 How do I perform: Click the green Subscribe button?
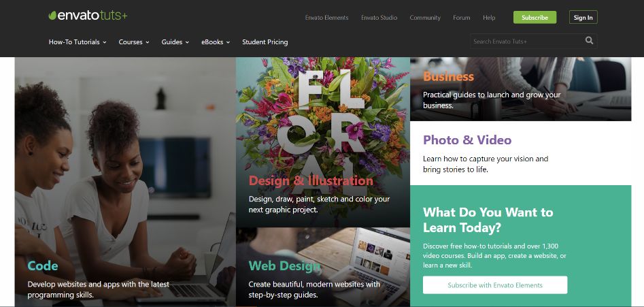[x=535, y=17]
